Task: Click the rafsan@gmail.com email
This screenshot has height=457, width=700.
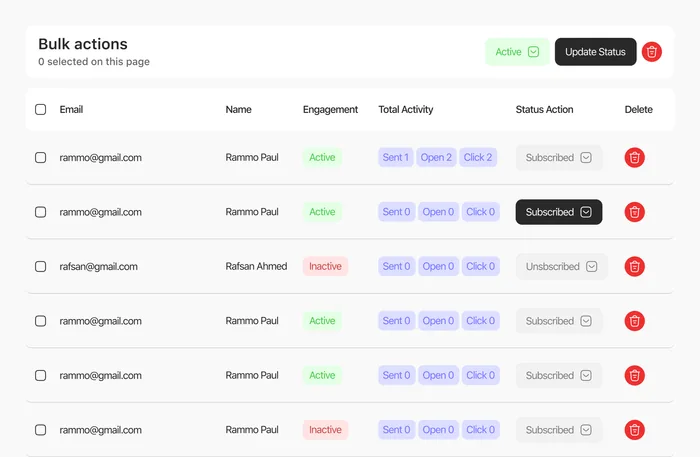Action: coord(99,266)
